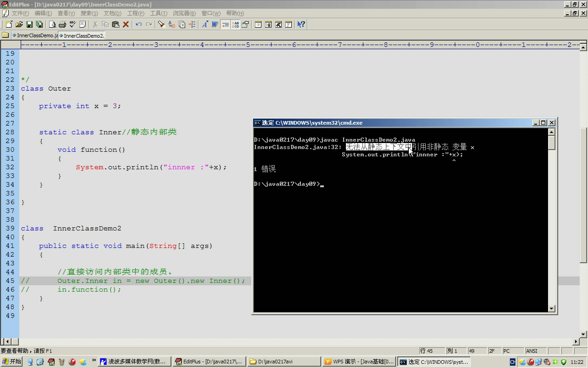Click the editor horizontal scrollbar right arrow

[576, 342]
